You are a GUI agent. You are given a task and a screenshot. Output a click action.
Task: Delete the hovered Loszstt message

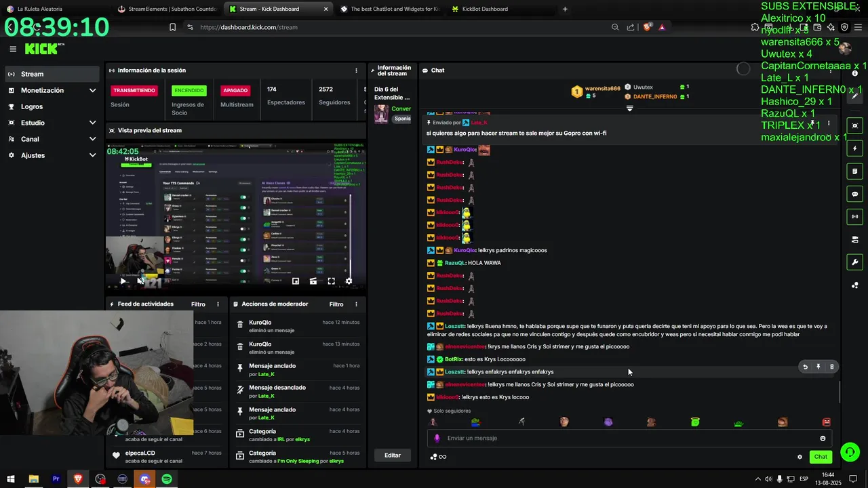pos(832,367)
